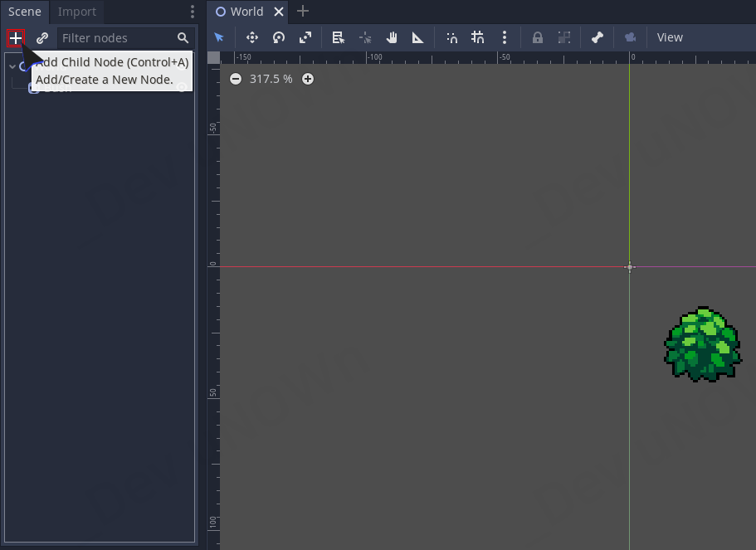Click the Instance Child Scene link icon

(42, 37)
